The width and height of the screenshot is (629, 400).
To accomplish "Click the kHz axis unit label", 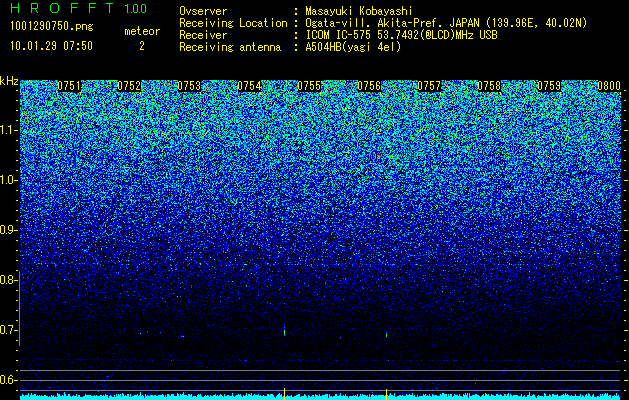I will [x=9, y=81].
